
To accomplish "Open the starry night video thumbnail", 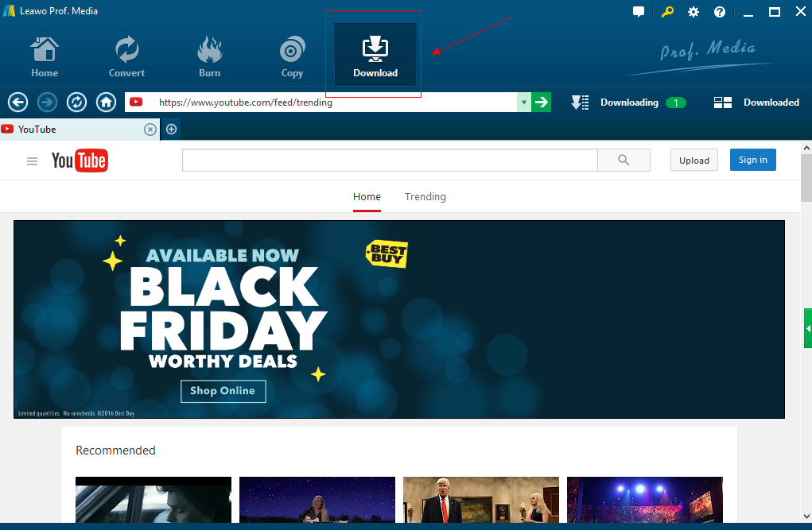I will pos(317,500).
